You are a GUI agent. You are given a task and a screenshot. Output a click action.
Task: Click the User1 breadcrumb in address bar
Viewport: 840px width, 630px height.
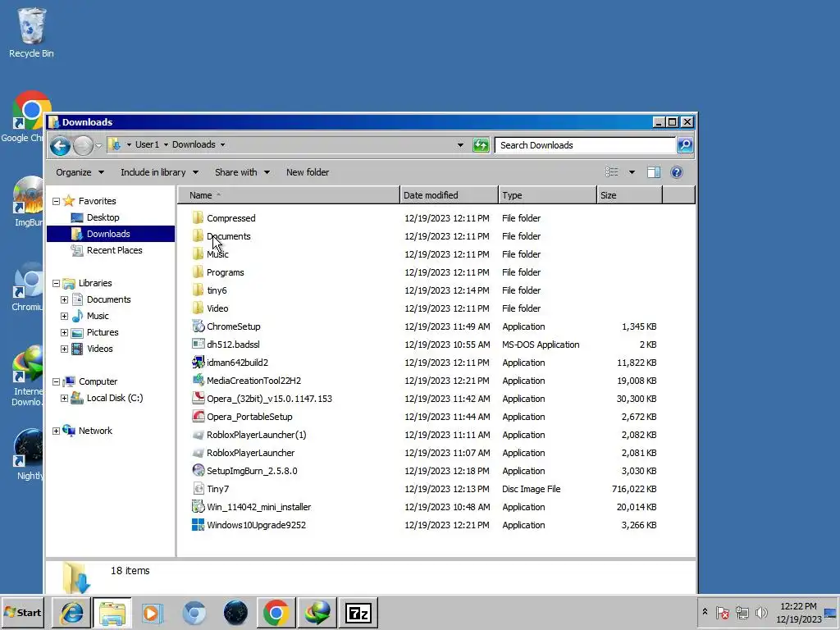point(147,144)
